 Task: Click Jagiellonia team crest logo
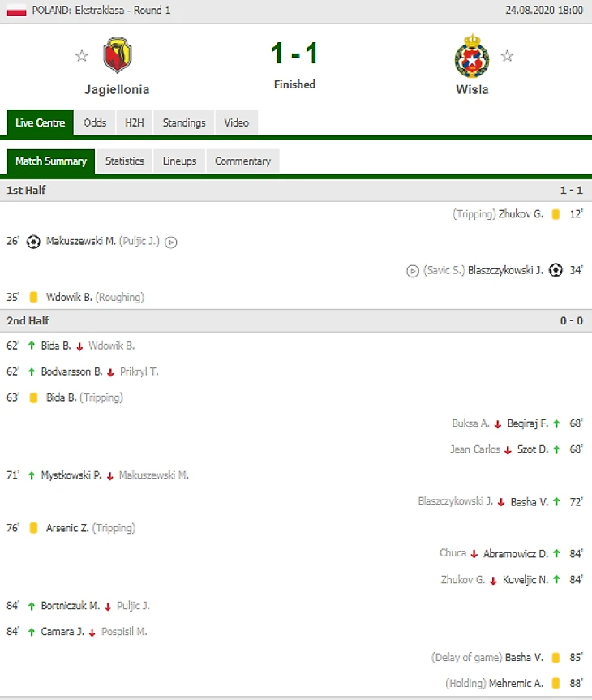tap(118, 55)
